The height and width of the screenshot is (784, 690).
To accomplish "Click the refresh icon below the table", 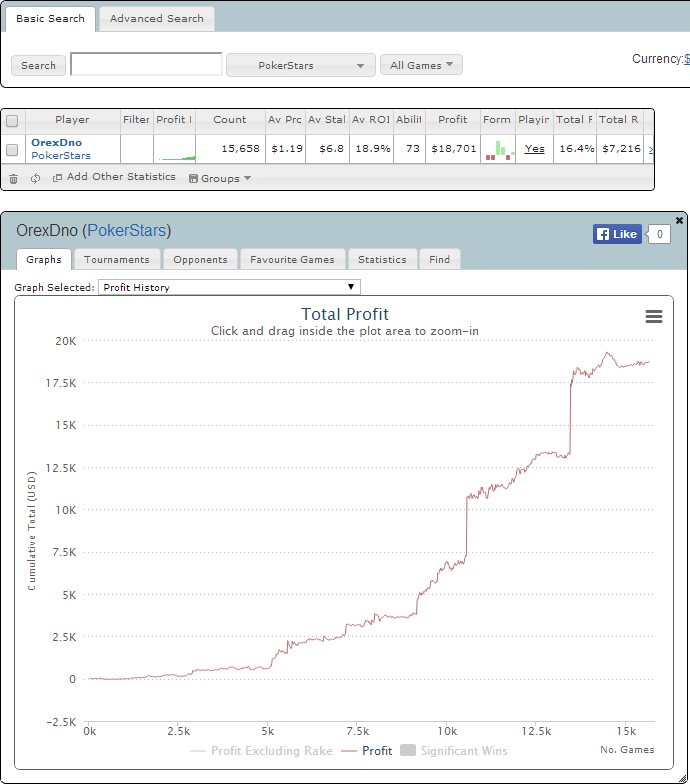I will [35, 178].
